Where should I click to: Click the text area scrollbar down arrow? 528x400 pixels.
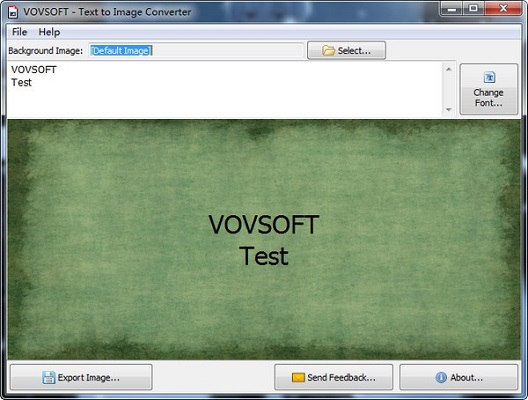[449, 109]
